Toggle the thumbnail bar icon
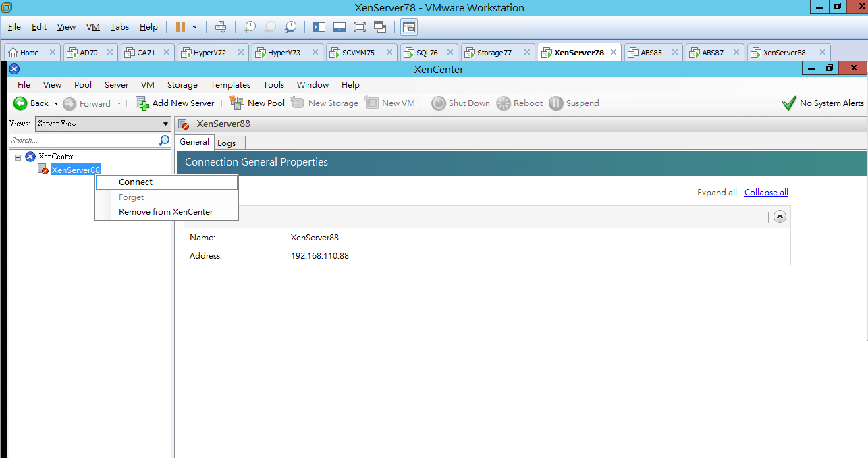Screen dimensions: 868x458 [x=340, y=27]
